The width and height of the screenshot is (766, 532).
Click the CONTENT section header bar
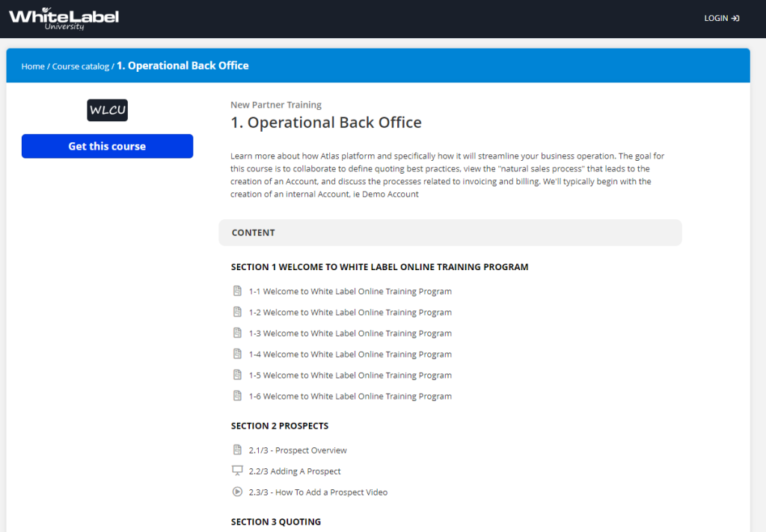450,233
